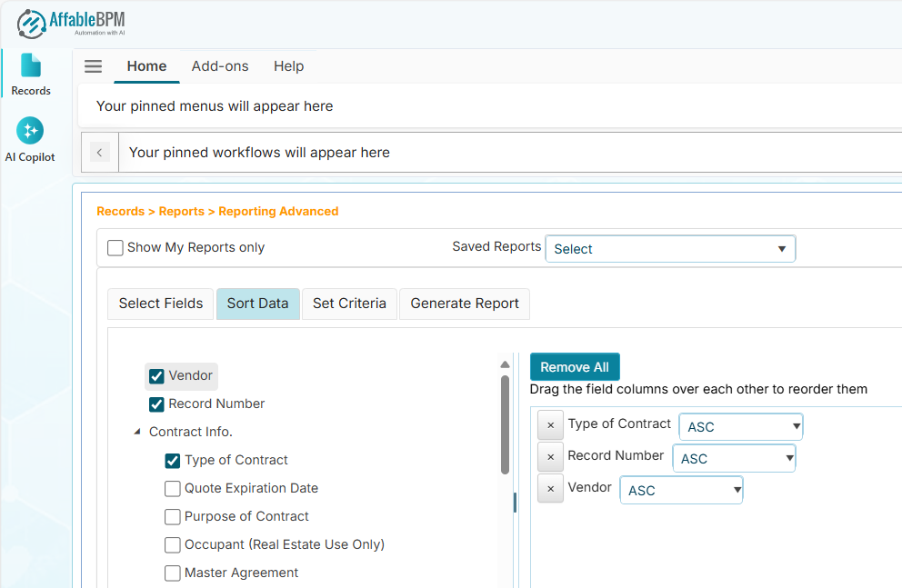
Task: Click the pinned workflows back arrow
Action: [x=100, y=153]
